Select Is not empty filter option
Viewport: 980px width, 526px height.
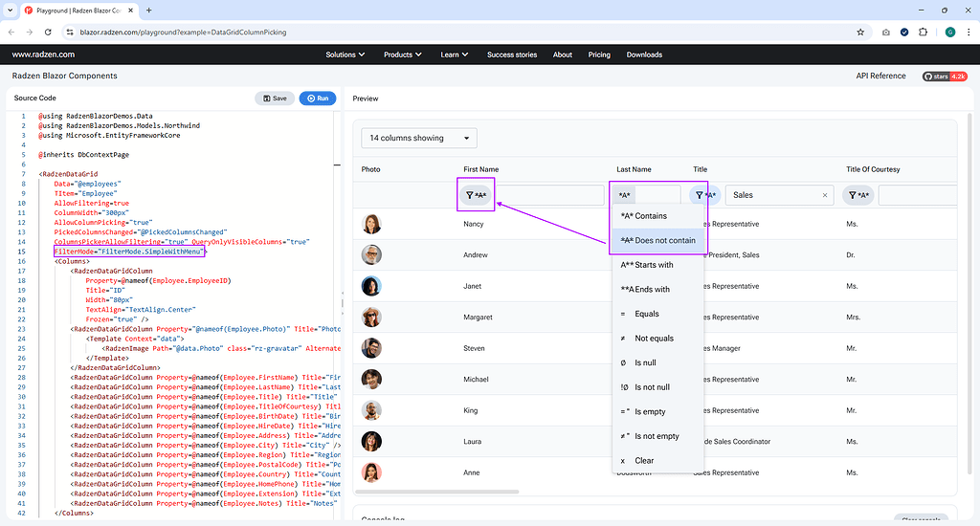point(658,436)
